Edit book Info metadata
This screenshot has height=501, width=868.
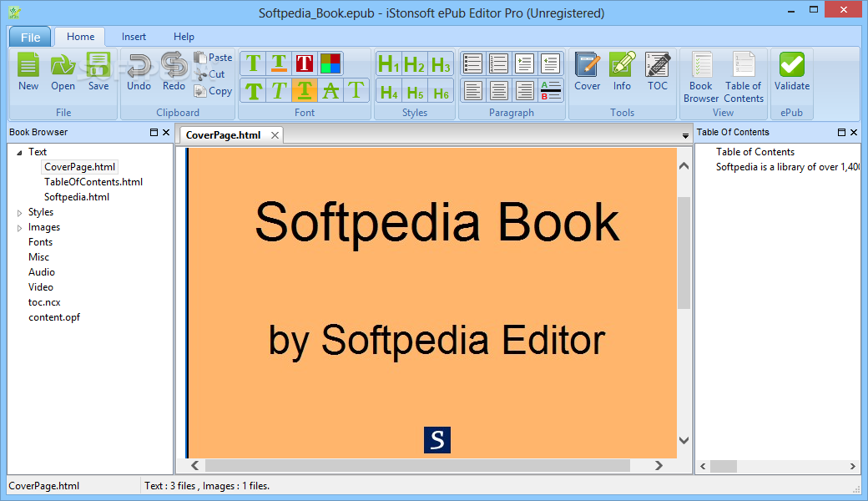622,72
